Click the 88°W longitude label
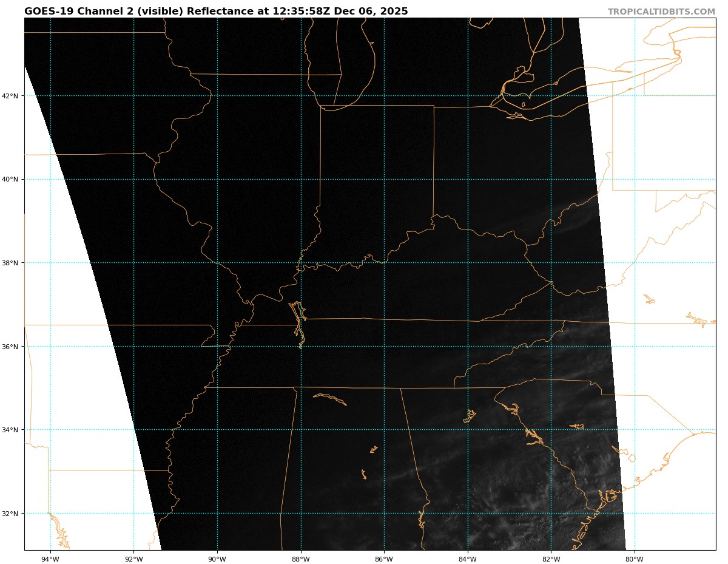This screenshot has width=728, height=564. click(300, 559)
